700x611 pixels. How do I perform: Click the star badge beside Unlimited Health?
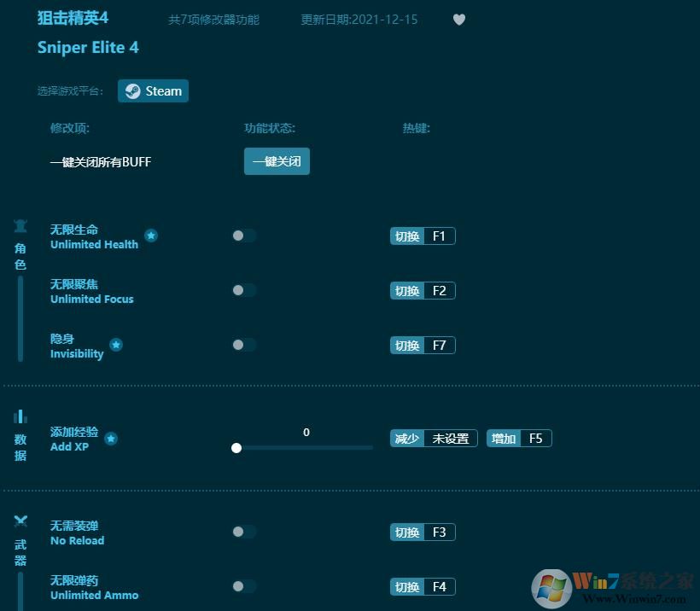[x=151, y=236]
